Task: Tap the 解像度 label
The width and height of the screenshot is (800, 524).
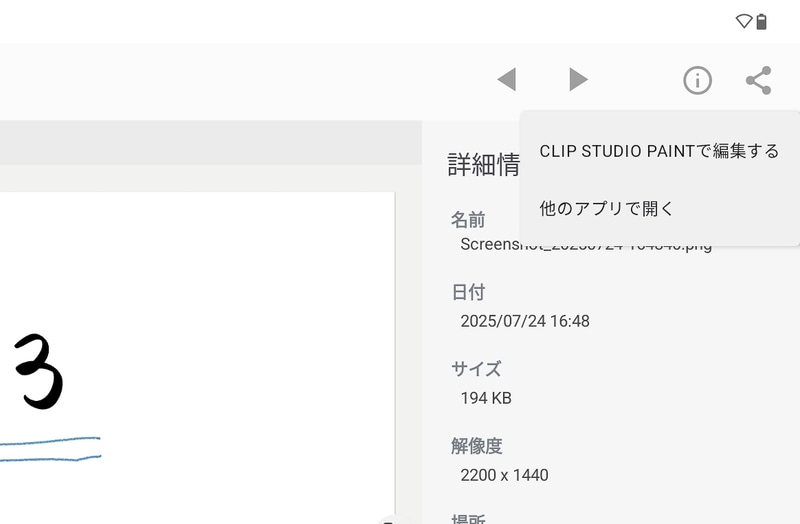Action: coord(477,446)
